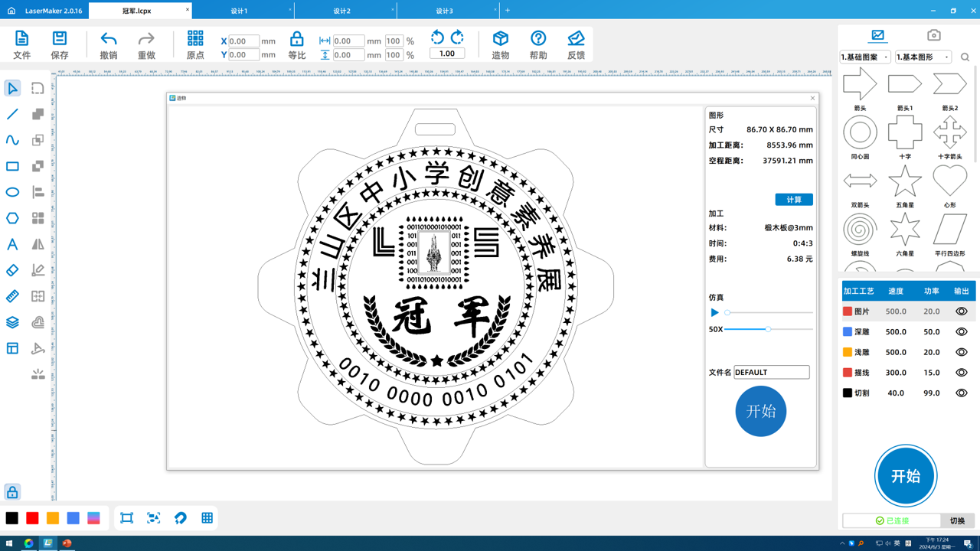Click the rotate clockwise icon
This screenshot has height=551, width=980.
click(x=457, y=37)
